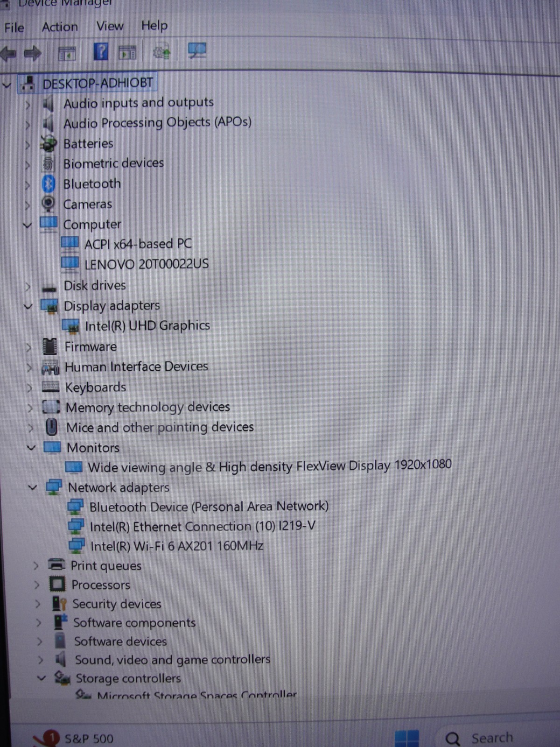Select the Monitors label
Screen dimensions: 560x747
click(93, 448)
